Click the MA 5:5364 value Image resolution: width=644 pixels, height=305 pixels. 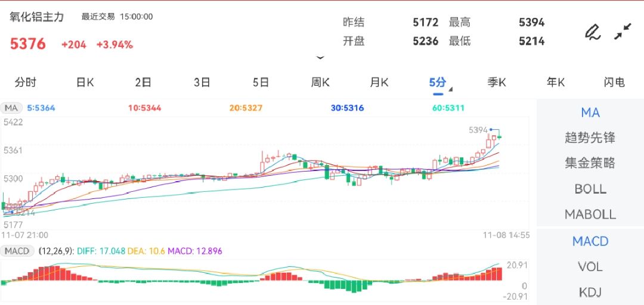41,108
